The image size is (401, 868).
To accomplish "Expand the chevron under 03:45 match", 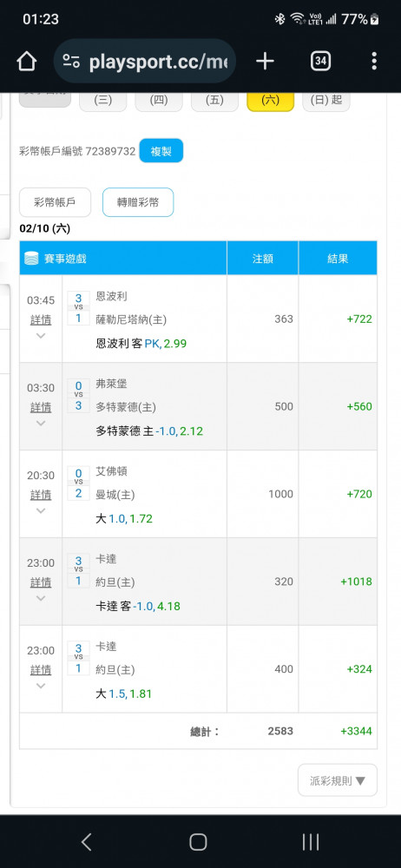I will point(41,336).
